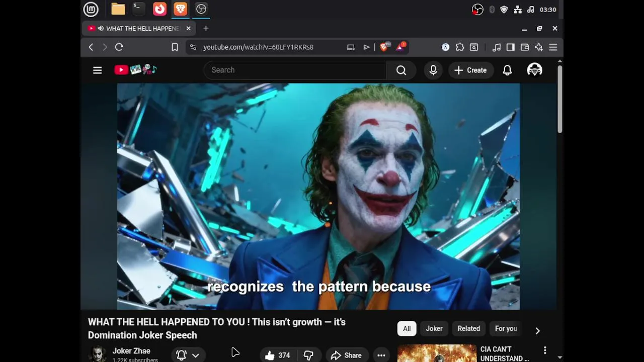This screenshot has height=362, width=644.
Task: Click the page vertical scrollbar thumb
Action: pos(559,99)
